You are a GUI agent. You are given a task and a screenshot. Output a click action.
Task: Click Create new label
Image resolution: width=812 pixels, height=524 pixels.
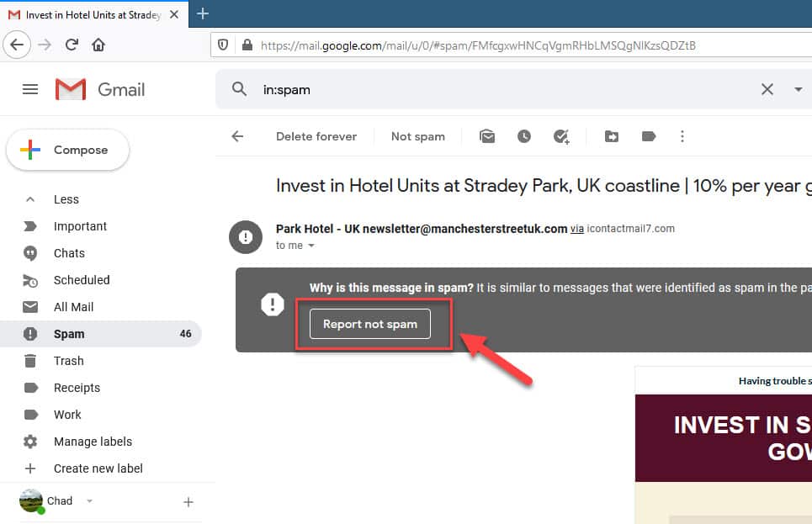[x=98, y=468]
